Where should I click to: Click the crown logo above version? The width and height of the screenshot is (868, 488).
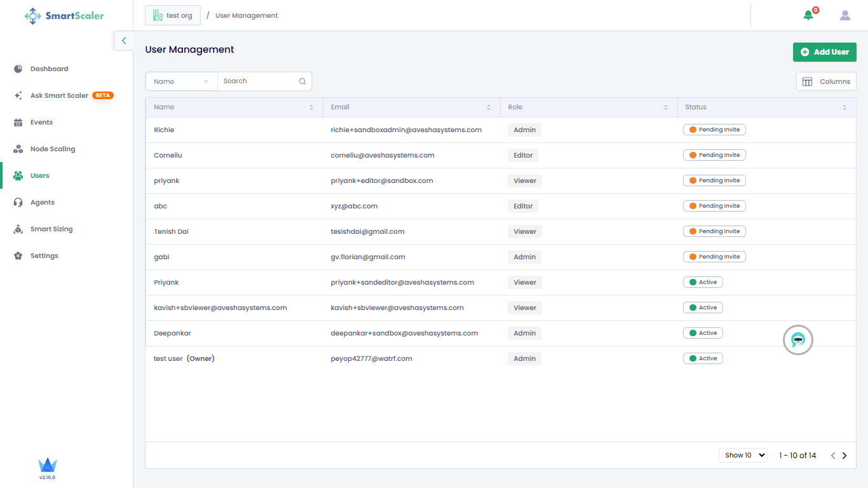click(x=48, y=464)
